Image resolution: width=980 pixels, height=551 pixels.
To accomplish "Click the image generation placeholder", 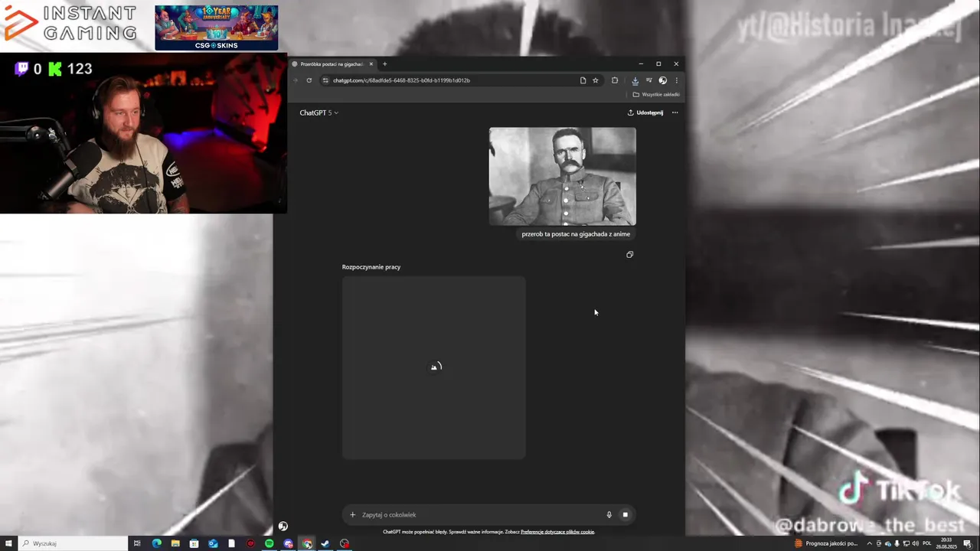I will coord(434,367).
